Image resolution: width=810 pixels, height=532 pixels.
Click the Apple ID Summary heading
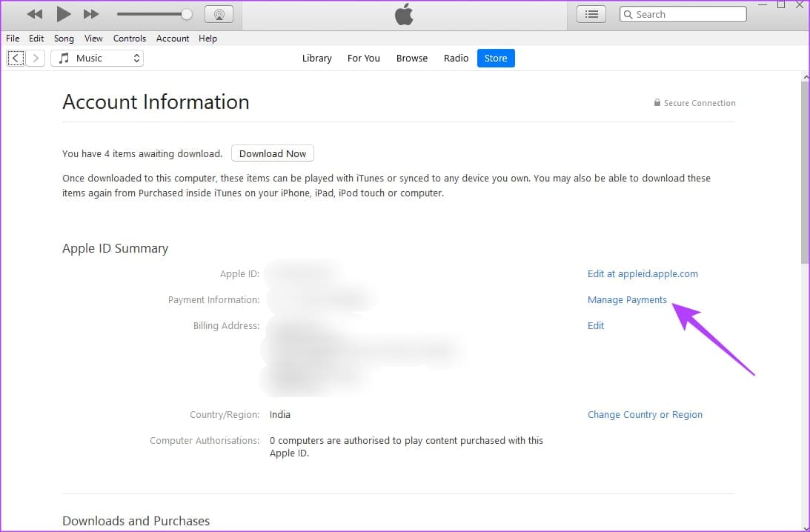pyautogui.click(x=115, y=248)
